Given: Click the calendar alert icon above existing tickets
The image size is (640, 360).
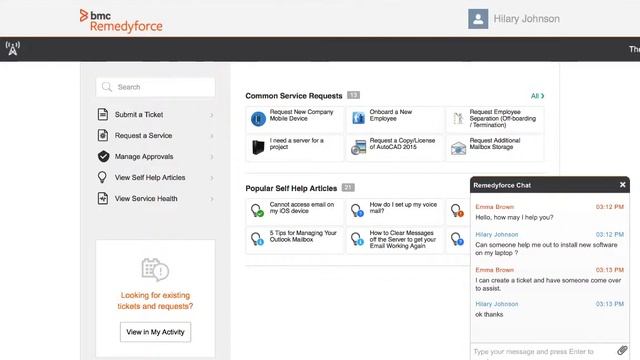Looking at the screenshot, I should (155, 270).
